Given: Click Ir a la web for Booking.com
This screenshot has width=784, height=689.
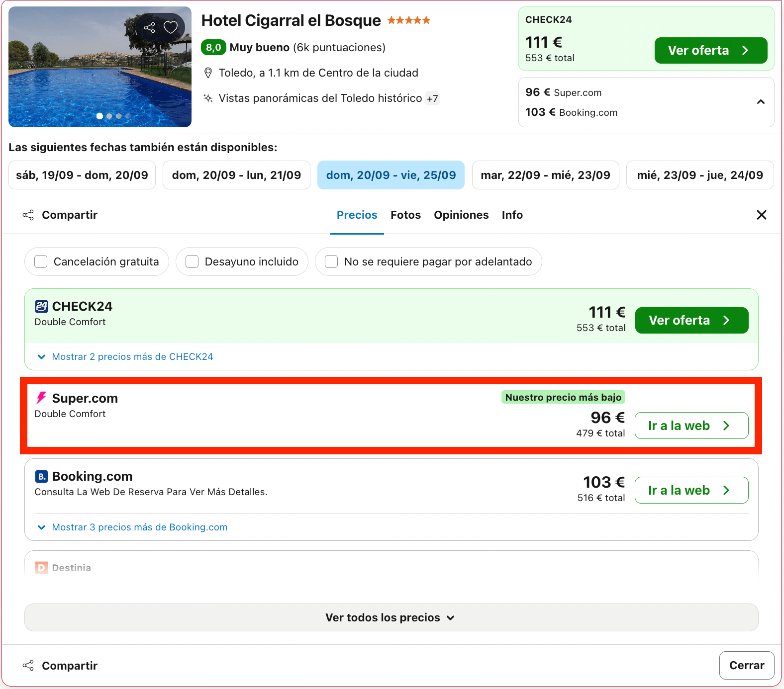Looking at the screenshot, I should tap(691, 490).
